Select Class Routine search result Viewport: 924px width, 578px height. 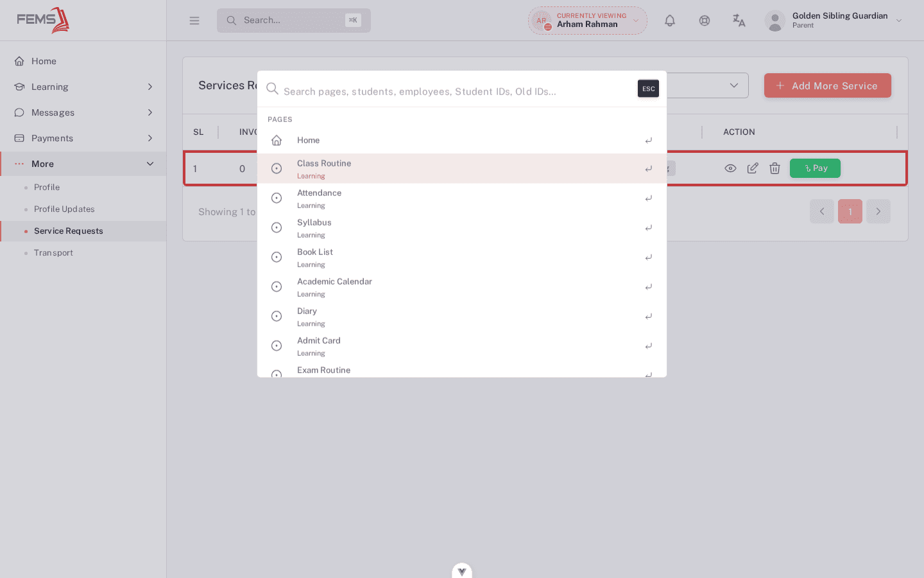coord(462,168)
